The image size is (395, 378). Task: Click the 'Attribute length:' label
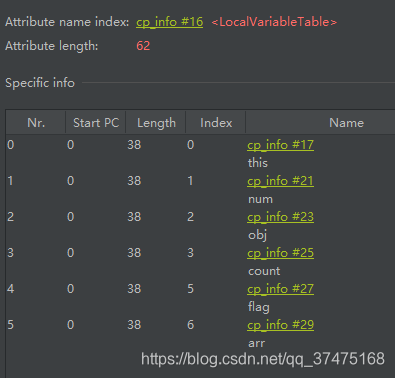point(52,46)
